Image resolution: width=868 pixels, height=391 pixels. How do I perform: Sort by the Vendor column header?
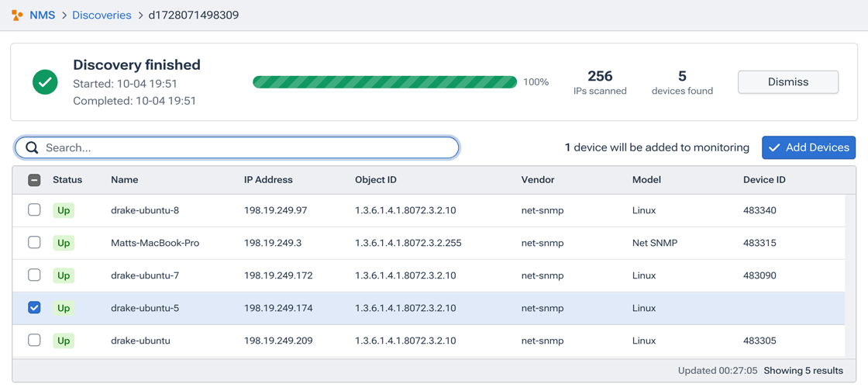538,180
